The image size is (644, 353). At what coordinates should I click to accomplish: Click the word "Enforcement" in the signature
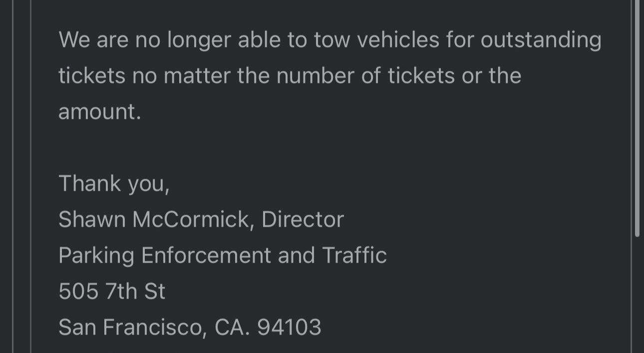[x=206, y=256]
